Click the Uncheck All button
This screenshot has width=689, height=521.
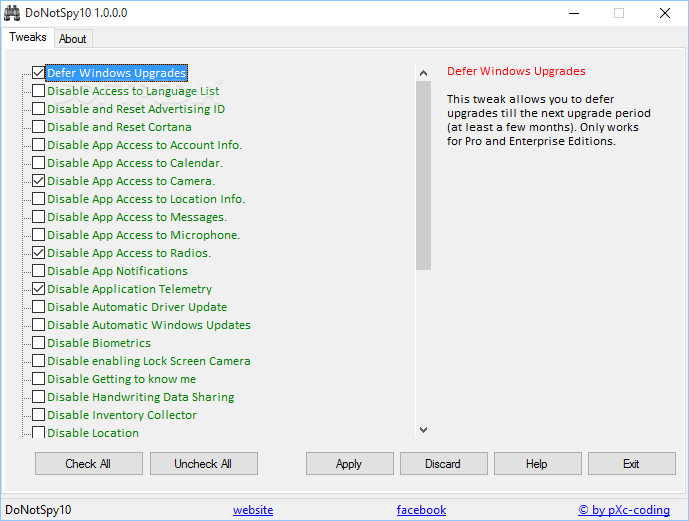(204, 463)
